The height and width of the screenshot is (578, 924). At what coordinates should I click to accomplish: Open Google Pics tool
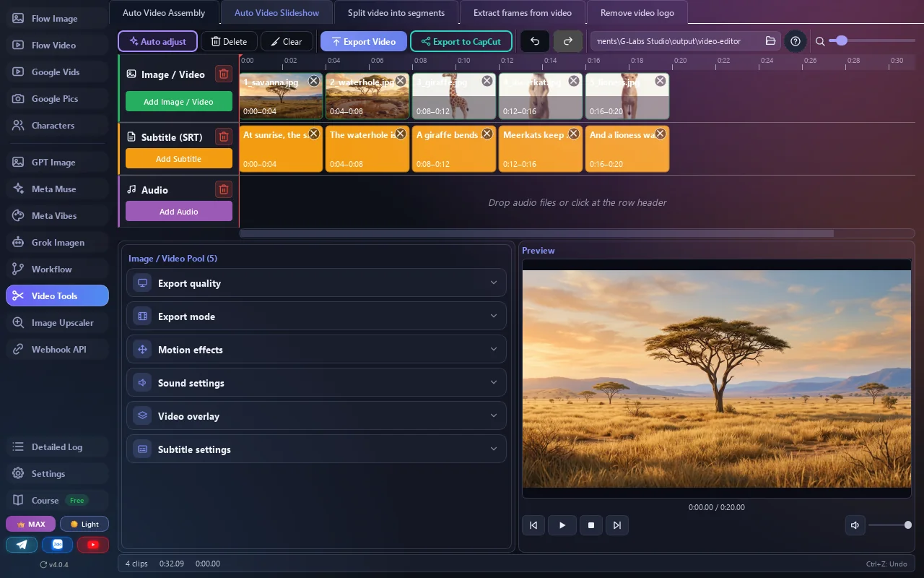tap(57, 98)
